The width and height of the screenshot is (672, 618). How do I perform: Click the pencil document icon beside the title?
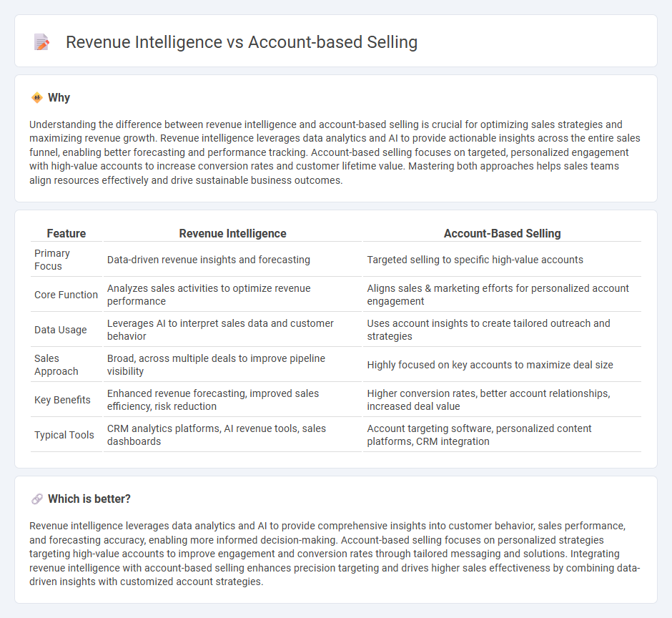click(41, 42)
